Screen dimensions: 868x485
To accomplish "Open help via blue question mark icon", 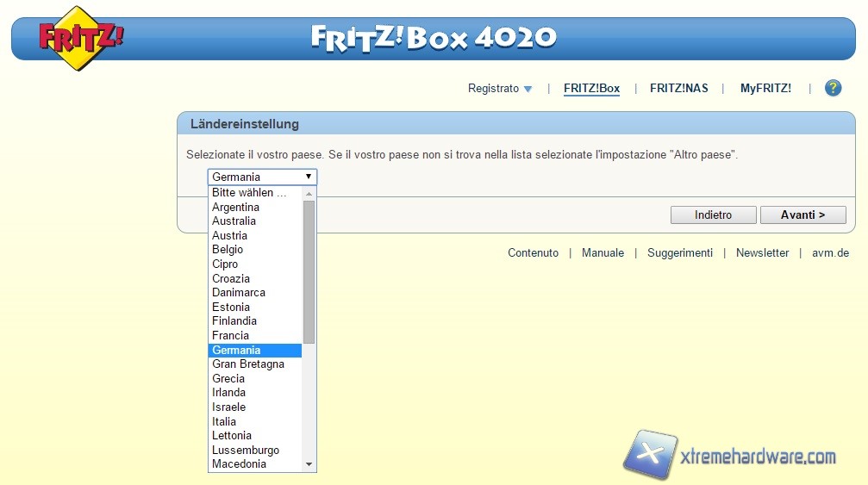I will [833, 88].
